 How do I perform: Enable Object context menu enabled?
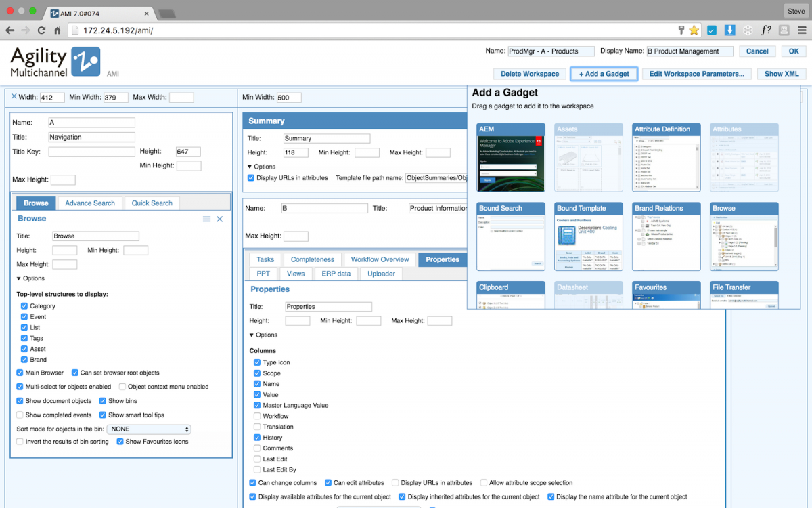pyautogui.click(x=122, y=387)
